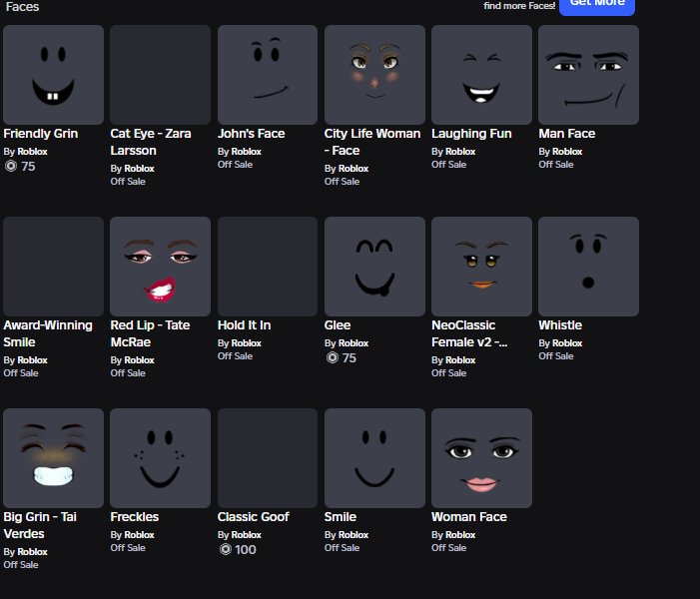Click the Robux price icon under Classic Goof
This screenshot has height=599, width=700.
click(225, 549)
